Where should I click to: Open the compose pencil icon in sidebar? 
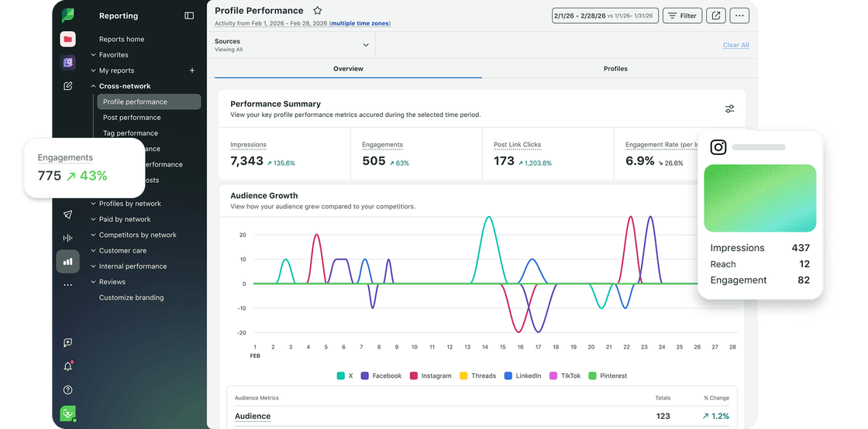(x=68, y=86)
